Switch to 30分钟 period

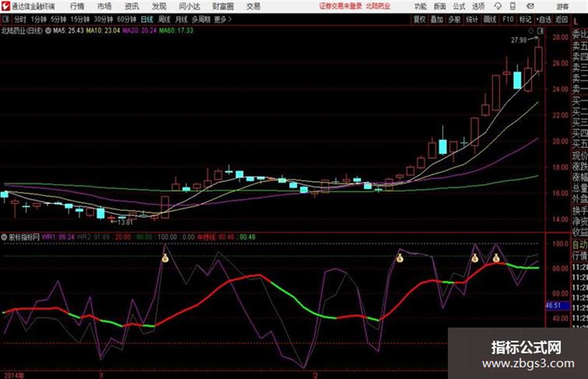click(103, 19)
